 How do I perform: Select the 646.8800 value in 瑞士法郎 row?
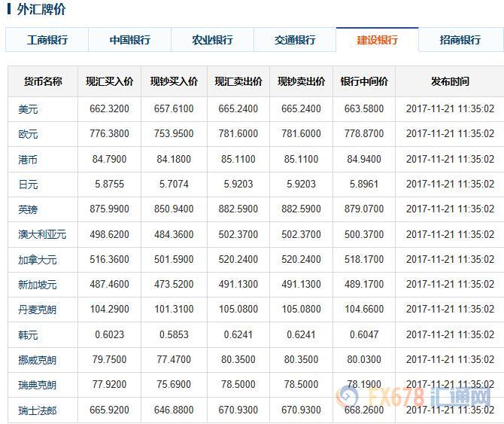click(174, 410)
